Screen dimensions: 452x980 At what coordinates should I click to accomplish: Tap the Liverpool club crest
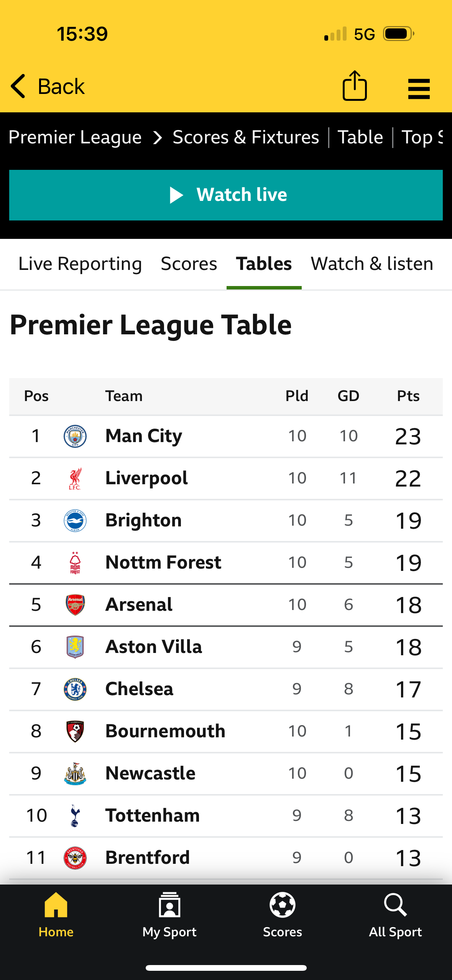pos(75,478)
